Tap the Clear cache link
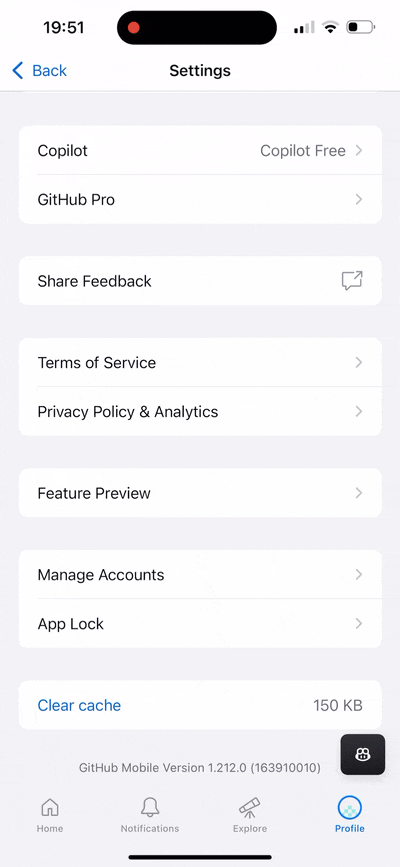The width and height of the screenshot is (400, 867). coord(79,705)
